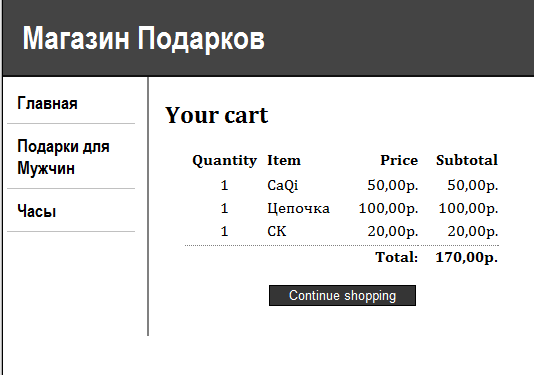The image size is (534, 375).
Task: Click the 170,00р. total amount
Action: (467, 257)
